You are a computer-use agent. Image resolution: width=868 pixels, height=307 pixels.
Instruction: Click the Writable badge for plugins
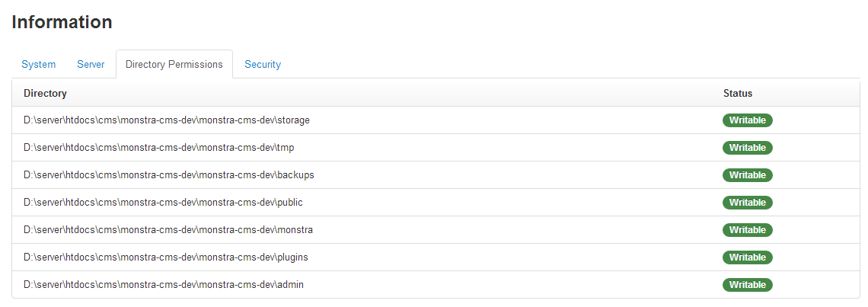click(747, 257)
